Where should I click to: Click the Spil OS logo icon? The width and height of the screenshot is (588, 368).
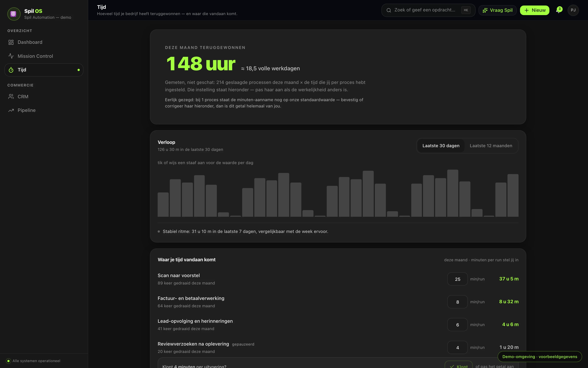[x=14, y=14]
